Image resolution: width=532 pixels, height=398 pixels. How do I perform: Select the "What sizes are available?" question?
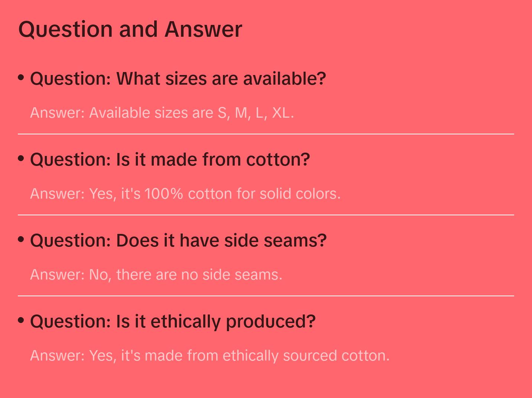[x=178, y=79]
